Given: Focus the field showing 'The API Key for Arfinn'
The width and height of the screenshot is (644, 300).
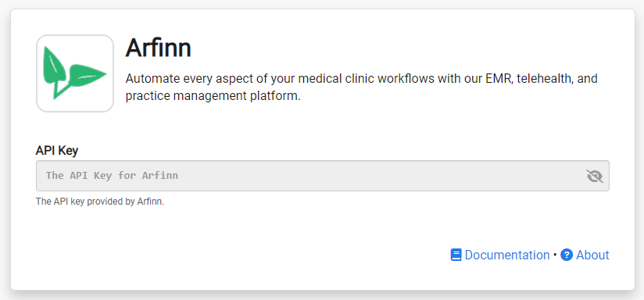Looking at the screenshot, I should [323, 176].
